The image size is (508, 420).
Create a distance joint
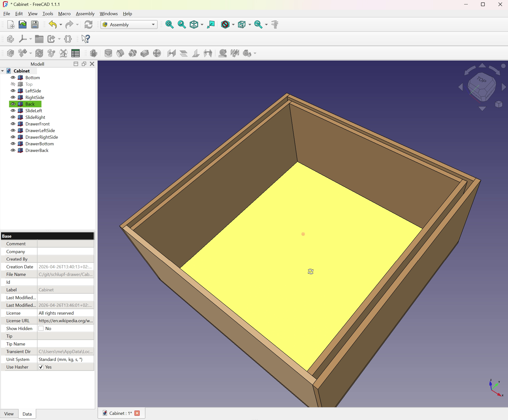171,53
